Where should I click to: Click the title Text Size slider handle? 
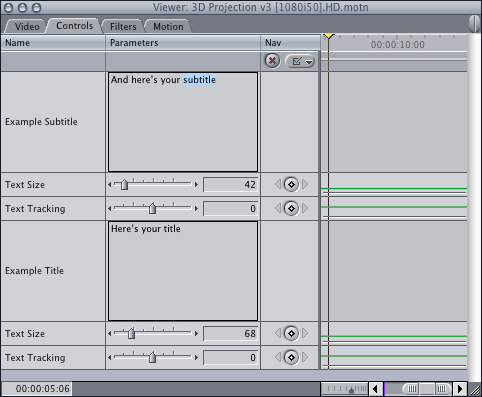(131, 333)
